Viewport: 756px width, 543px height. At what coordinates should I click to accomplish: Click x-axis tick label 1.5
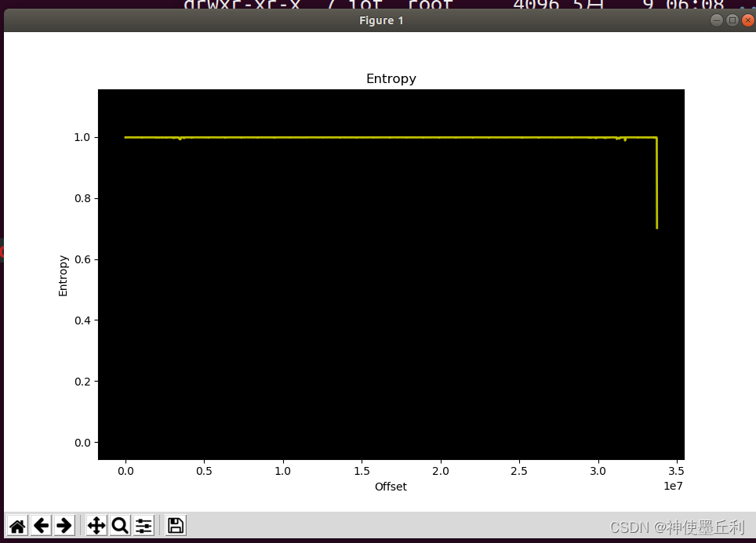[x=362, y=471]
